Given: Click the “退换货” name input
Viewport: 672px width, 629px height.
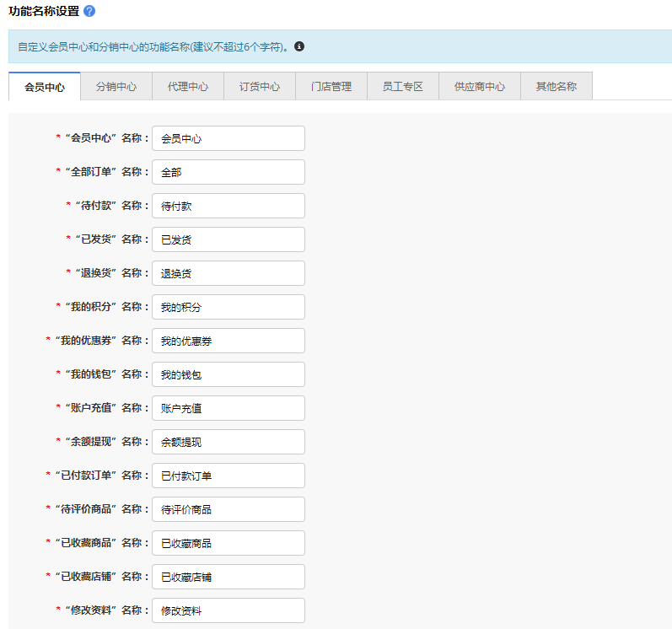Looking at the screenshot, I should tap(228, 273).
